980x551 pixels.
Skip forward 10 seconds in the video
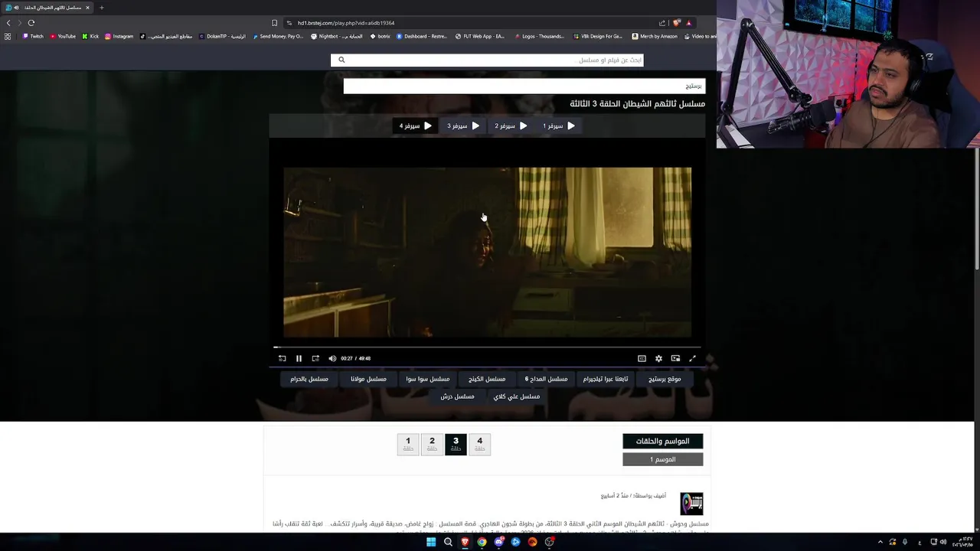tap(315, 358)
